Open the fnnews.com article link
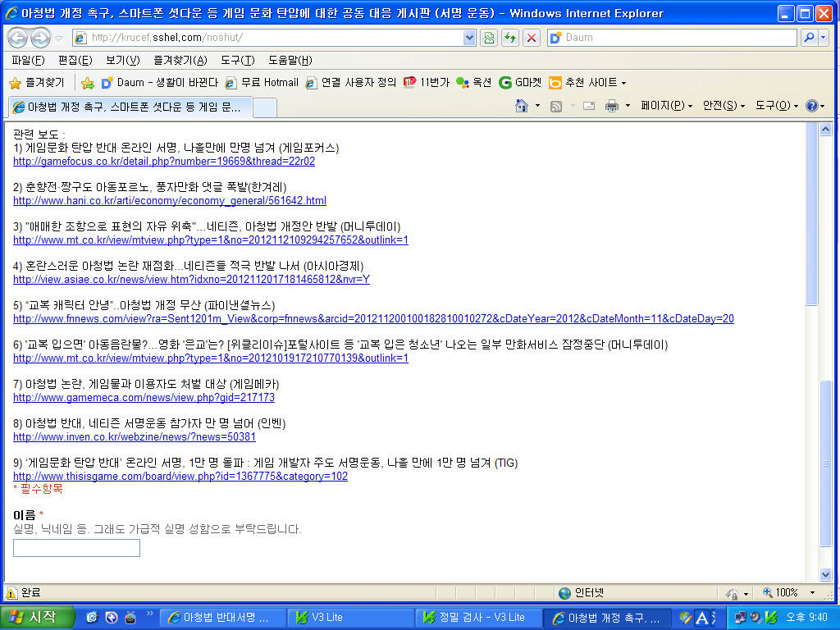Image resolution: width=840 pixels, height=630 pixels. [x=373, y=319]
